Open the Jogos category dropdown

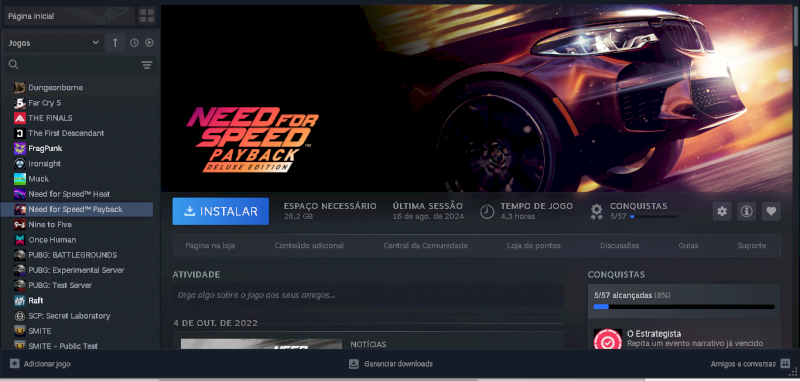[x=54, y=43]
